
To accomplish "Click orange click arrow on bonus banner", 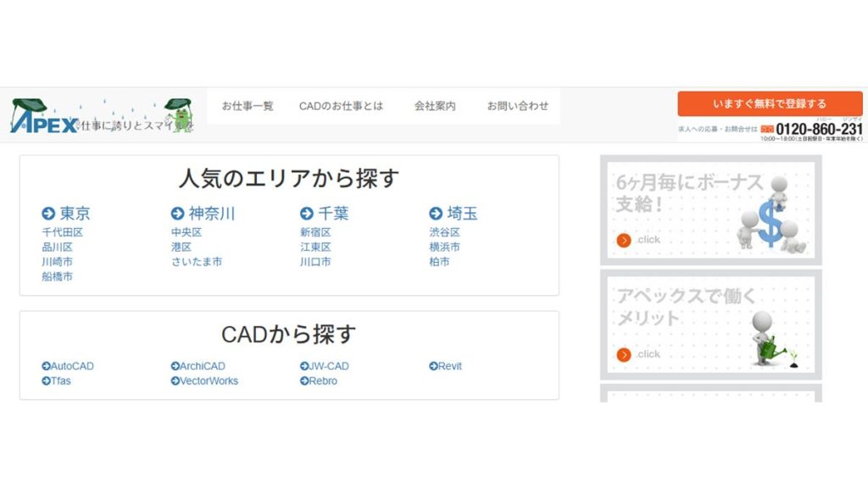I will point(624,241).
